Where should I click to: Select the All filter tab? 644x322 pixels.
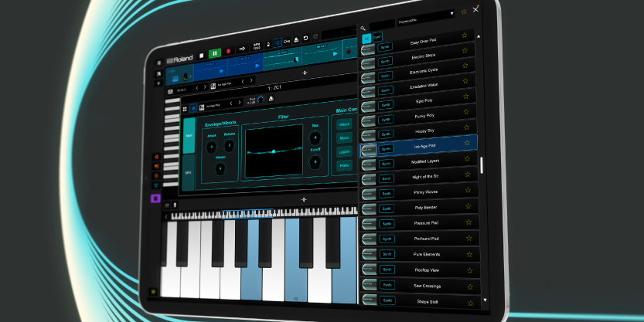click(366, 39)
